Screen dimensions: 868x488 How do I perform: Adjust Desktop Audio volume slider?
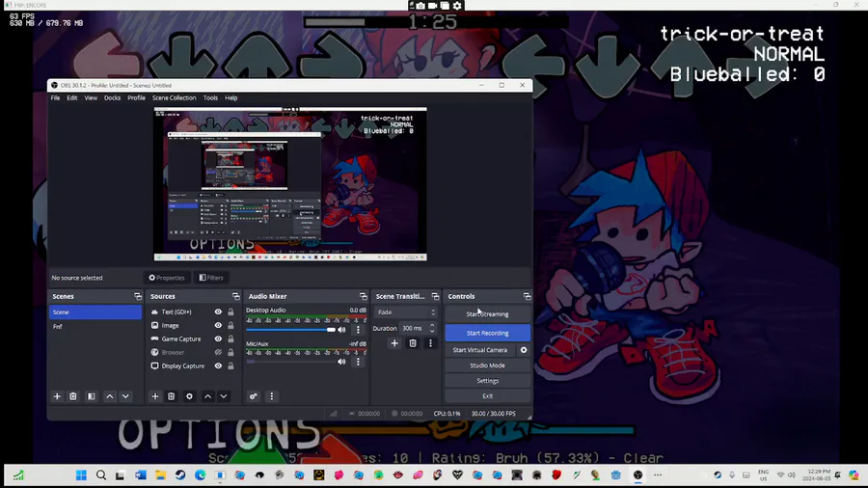290,330
